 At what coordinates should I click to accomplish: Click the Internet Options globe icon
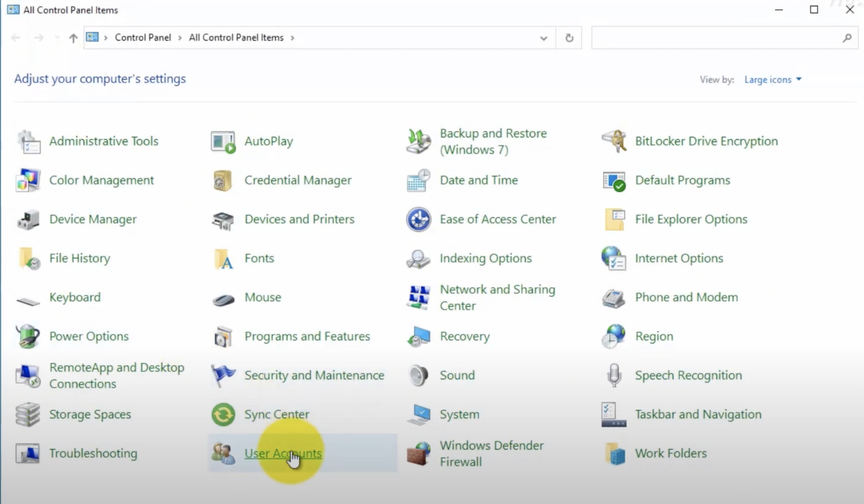[x=614, y=259]
